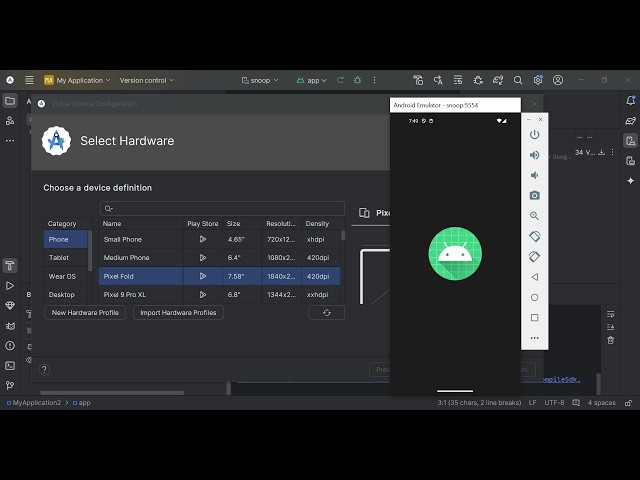
Task: Open the Gemini sparkle icon
Action: [x=631, y=180]
